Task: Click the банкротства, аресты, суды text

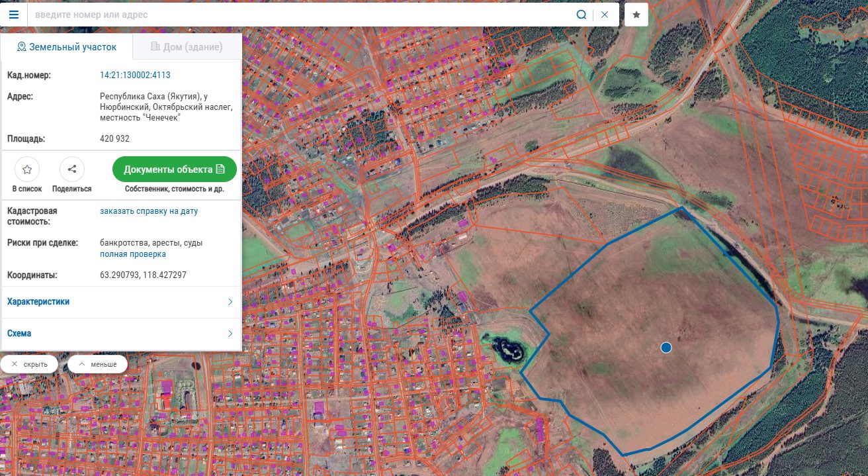Action: tap(152, 243)
